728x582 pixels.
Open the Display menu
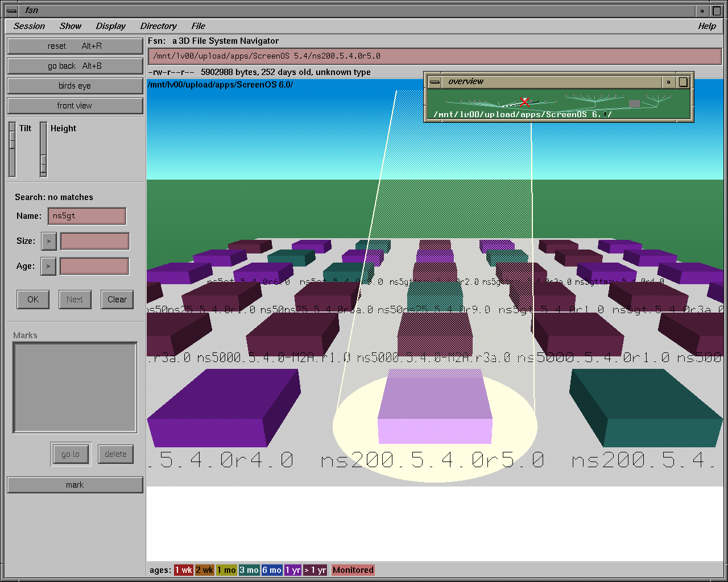[110, 26]
